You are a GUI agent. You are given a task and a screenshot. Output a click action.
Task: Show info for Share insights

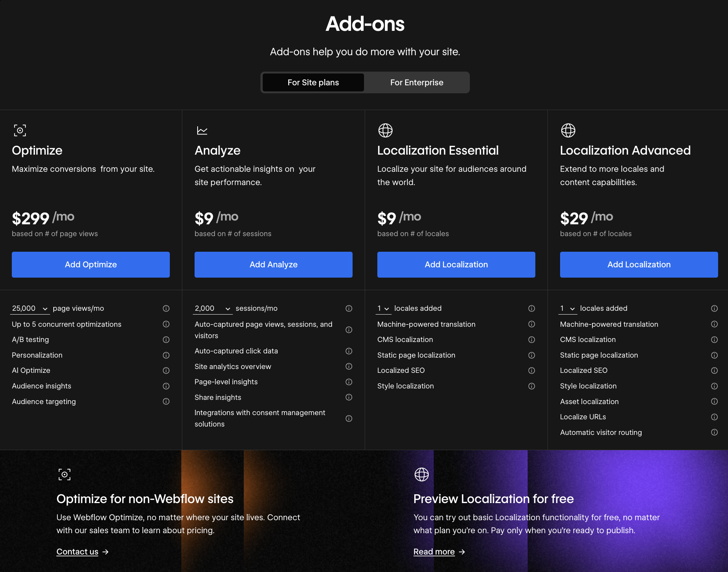click(x=349, y=397)
